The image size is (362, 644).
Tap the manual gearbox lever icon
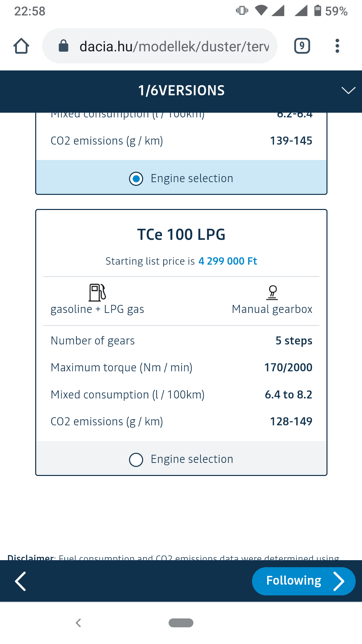(x=272, y=292)
